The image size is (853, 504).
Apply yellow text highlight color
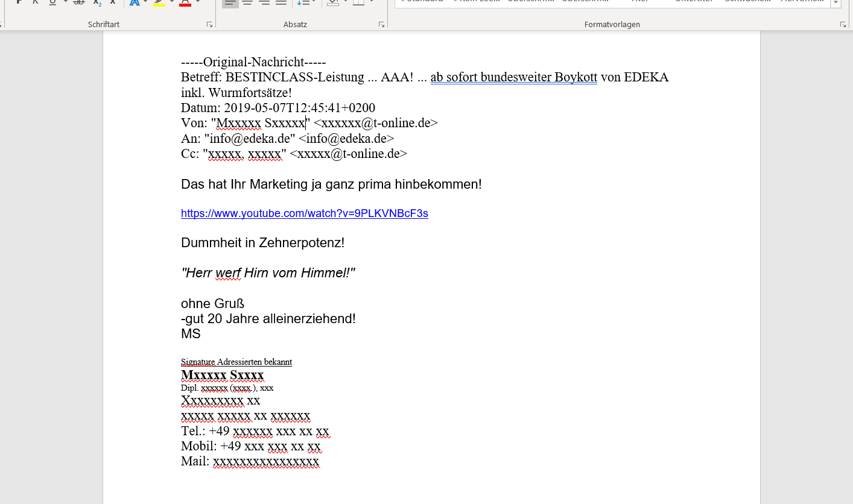159,2
